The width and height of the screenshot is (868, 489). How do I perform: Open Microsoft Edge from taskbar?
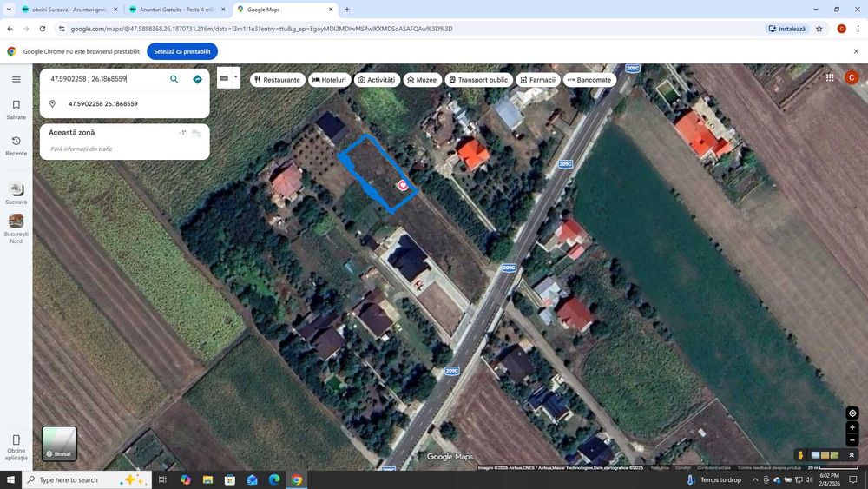(274, 479)
